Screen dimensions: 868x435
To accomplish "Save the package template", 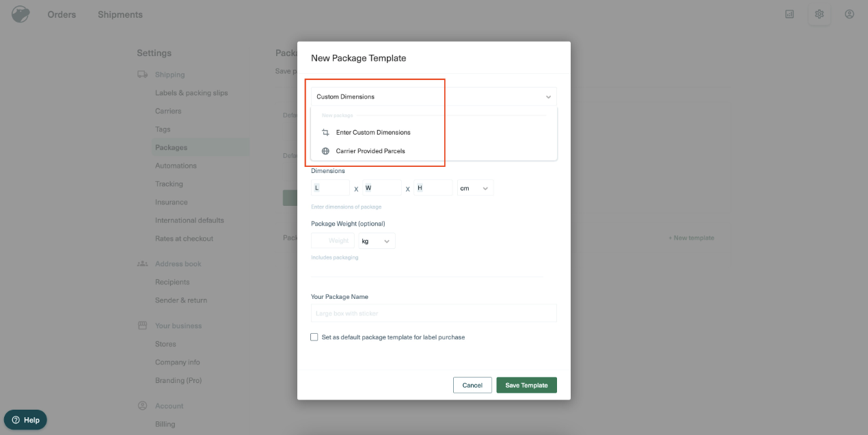I will coord(526,385).
